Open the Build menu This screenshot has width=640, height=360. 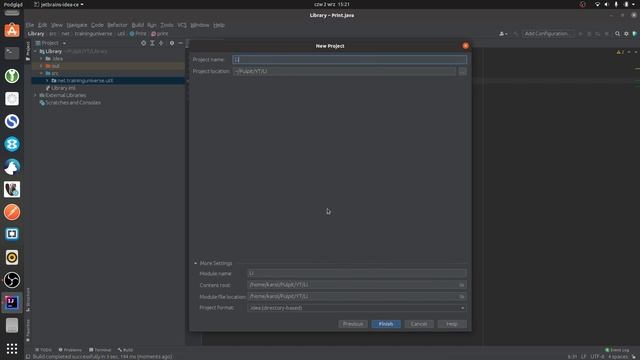(138, 25)
